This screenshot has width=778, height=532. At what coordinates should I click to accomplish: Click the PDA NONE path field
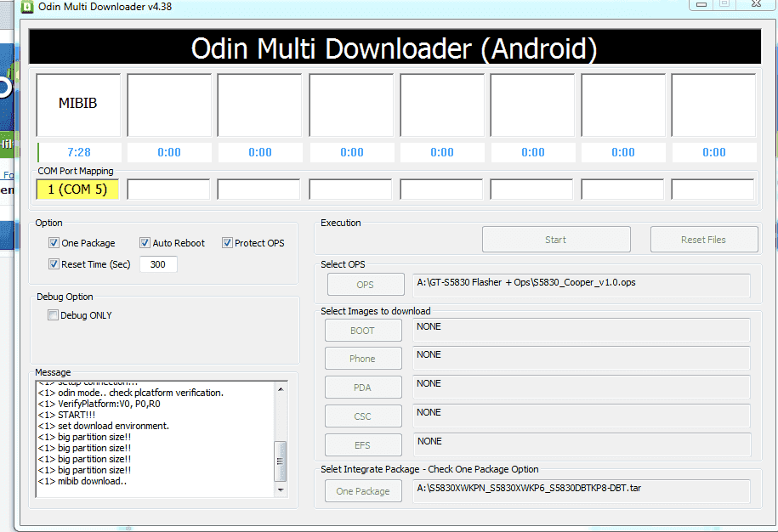[582, 387]
